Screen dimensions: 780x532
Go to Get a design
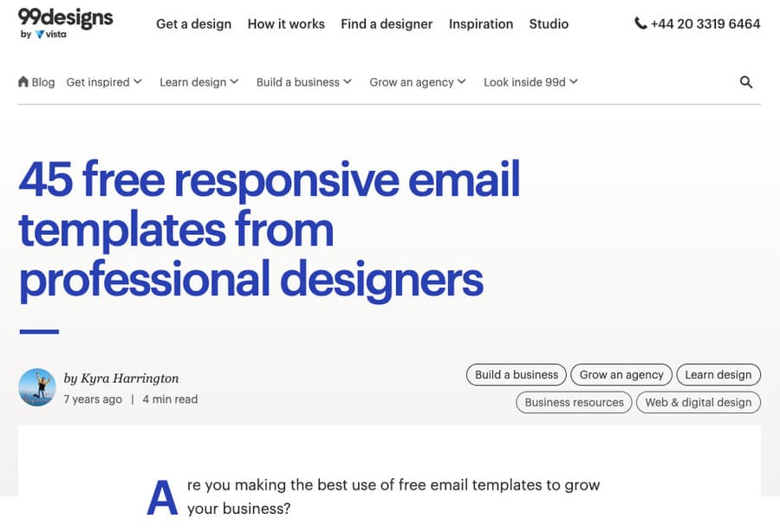[x=193, y=24]
